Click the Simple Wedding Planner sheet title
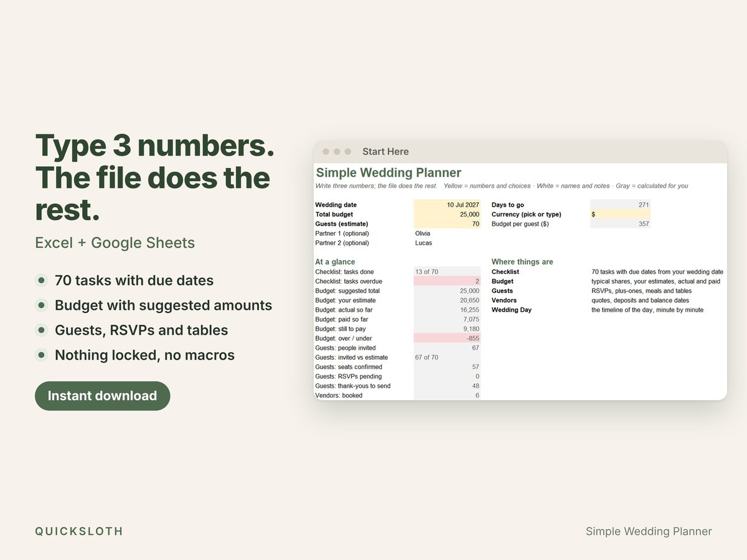 (x=388, y=173)
